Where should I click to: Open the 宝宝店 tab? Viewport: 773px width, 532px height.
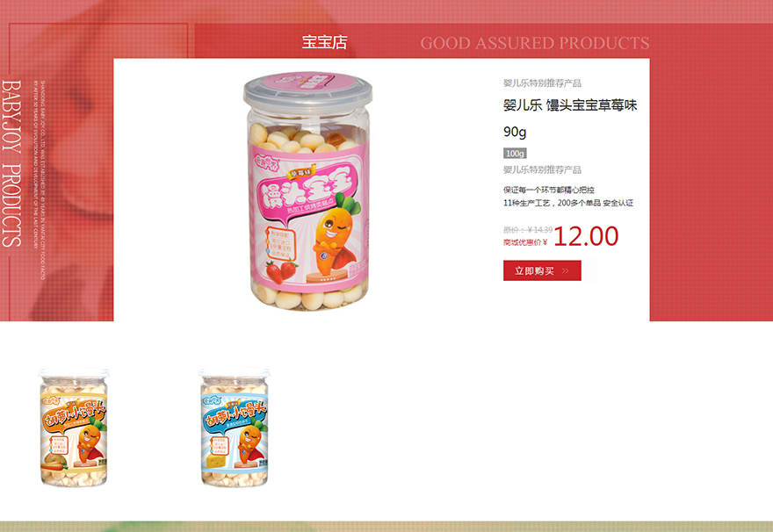pyautogui.click(x=324, y=42)
